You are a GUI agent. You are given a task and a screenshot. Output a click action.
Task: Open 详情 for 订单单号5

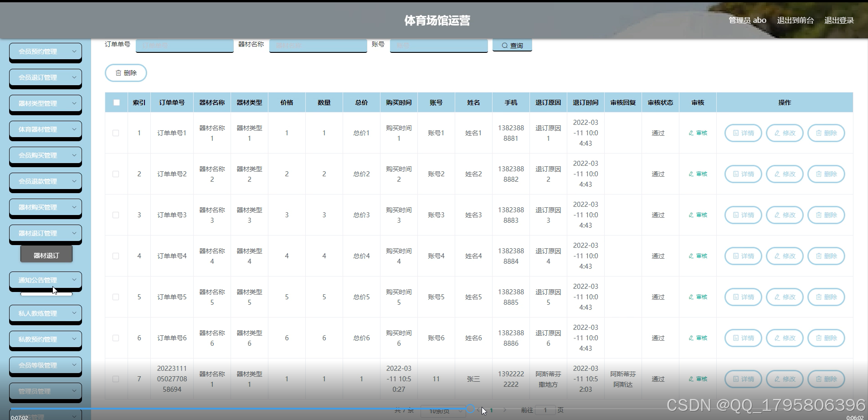pos(743,297)
